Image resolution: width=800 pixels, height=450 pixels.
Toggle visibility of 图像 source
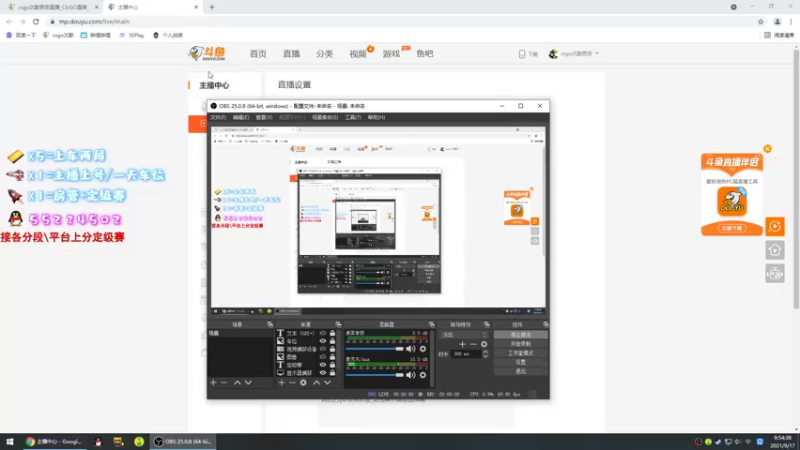[x=322, y=357]
